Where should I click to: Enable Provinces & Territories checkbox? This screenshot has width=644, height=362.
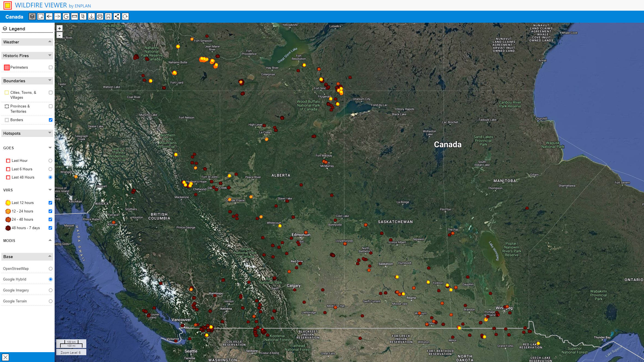coord(51,106)
